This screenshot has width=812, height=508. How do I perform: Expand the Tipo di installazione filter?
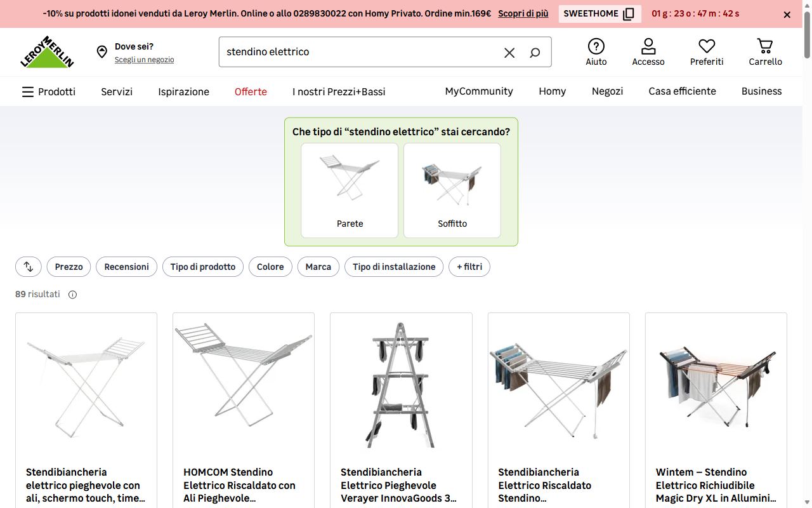pyautogui.click(x=394, y=267)
